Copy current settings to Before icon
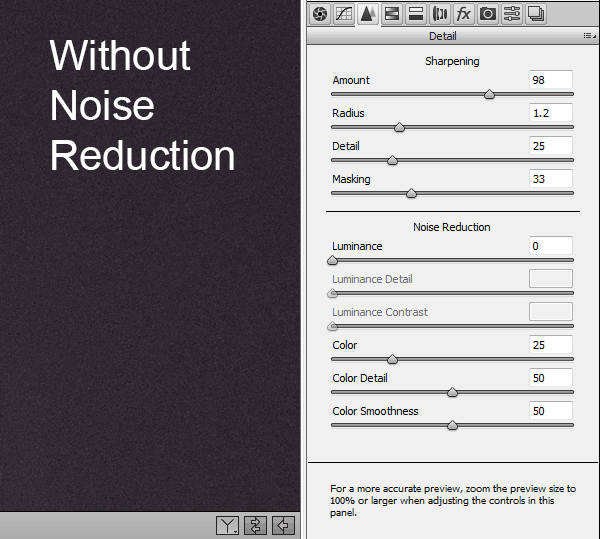Image resolution: width=600 pixels, height=539 pixels. (x=283, y=526)
